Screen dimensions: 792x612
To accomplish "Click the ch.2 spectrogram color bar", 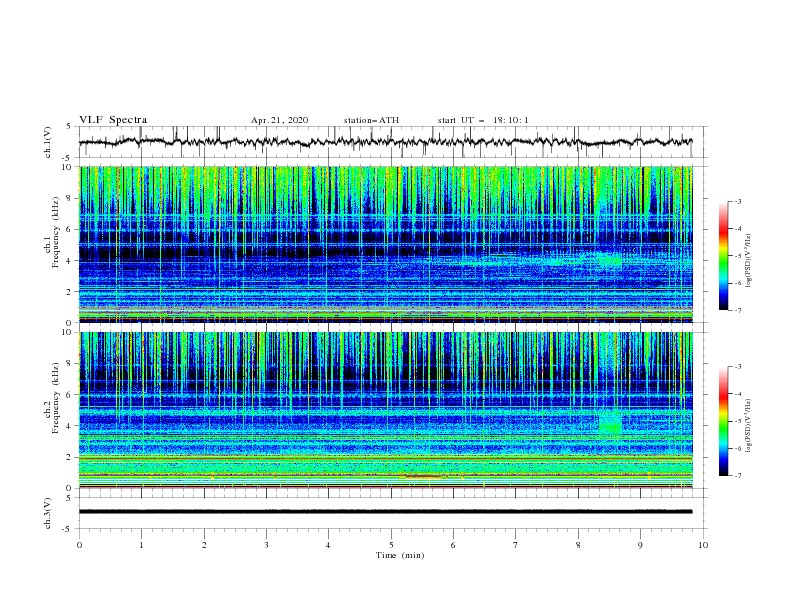I will click(723, 421).
